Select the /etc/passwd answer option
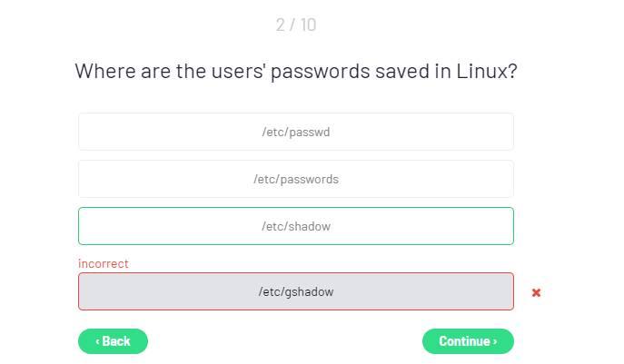The width and height of the screenshot is (624, 364). 296,132
